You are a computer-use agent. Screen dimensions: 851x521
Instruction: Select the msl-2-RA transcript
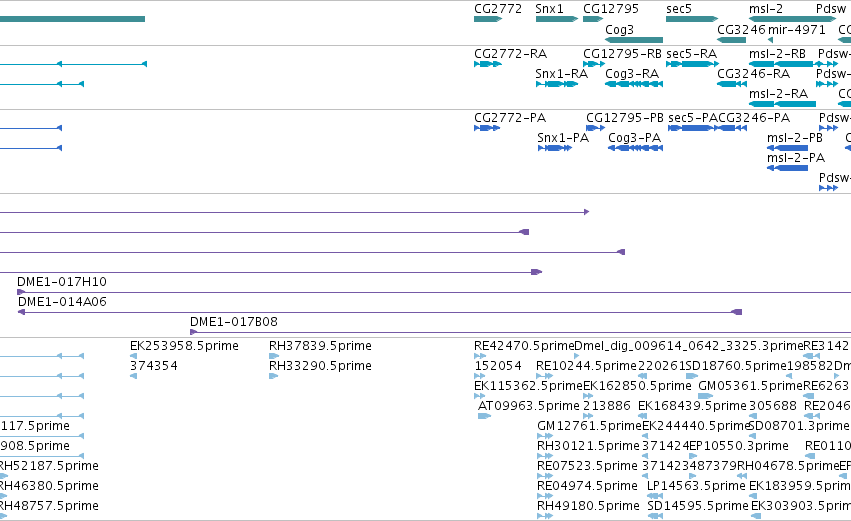[x=782, y=104]
